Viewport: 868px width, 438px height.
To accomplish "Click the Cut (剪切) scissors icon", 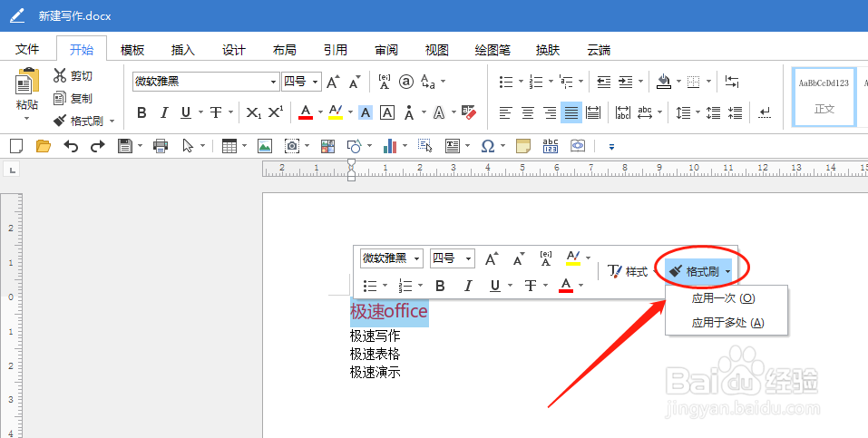I will (x=60, y=75).
